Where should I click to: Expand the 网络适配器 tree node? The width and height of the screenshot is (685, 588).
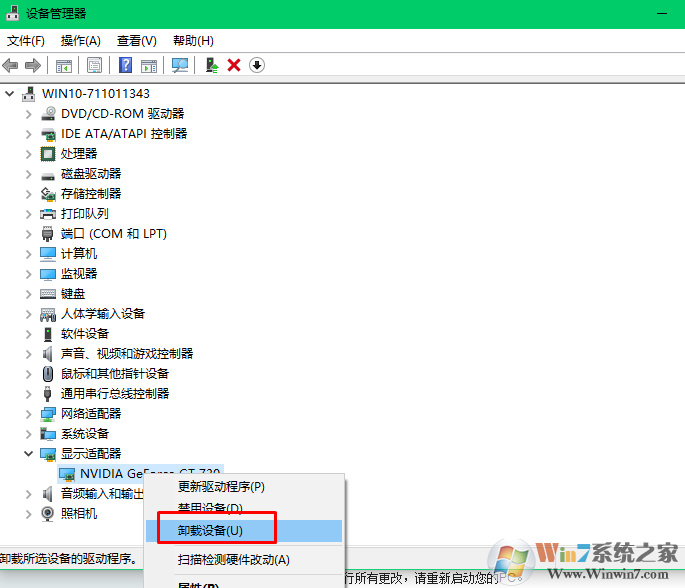28,414
